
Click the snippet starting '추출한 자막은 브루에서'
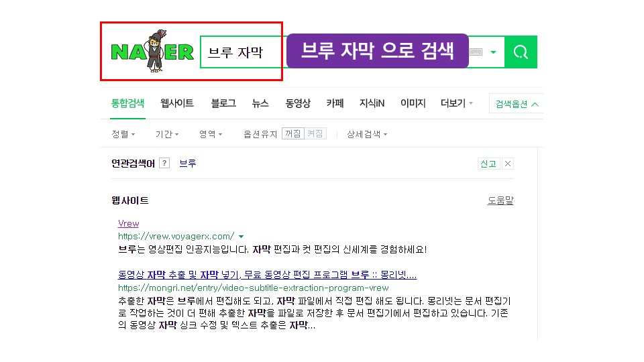point(314,313)
